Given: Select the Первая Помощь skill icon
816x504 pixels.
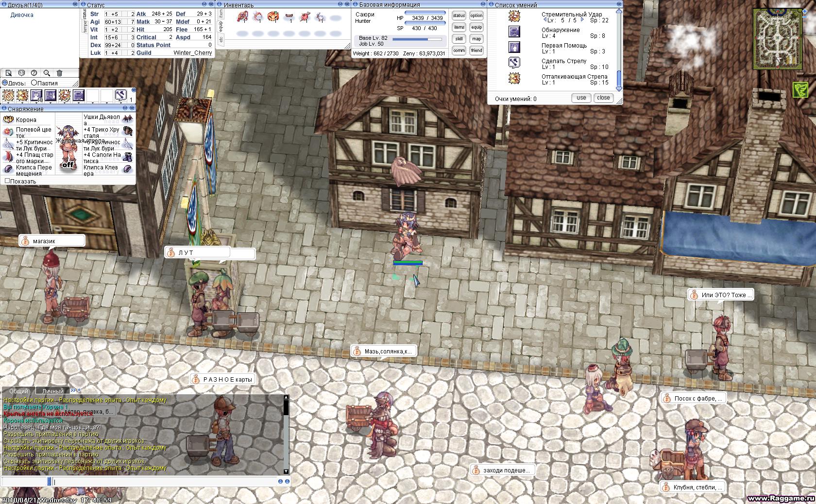Looking at the screenshot, I should [x=514, y=47].
